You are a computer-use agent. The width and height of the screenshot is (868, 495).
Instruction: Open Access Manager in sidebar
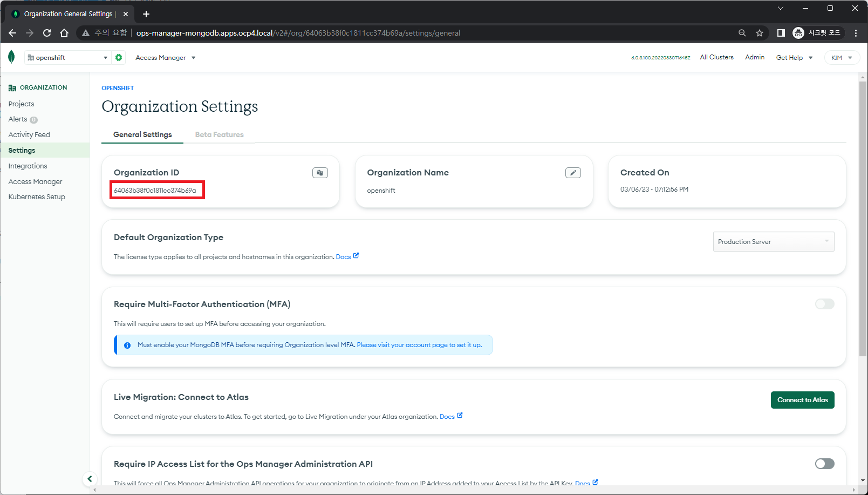click(x=35, y=181)
